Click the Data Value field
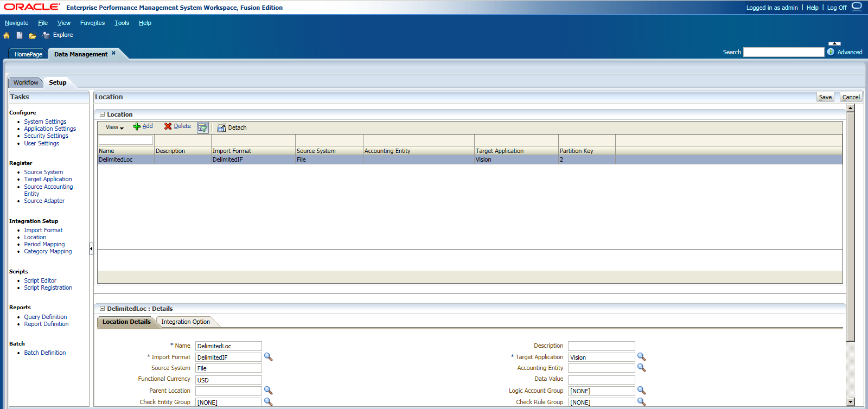The image size is (868, 409). (601, 380)
